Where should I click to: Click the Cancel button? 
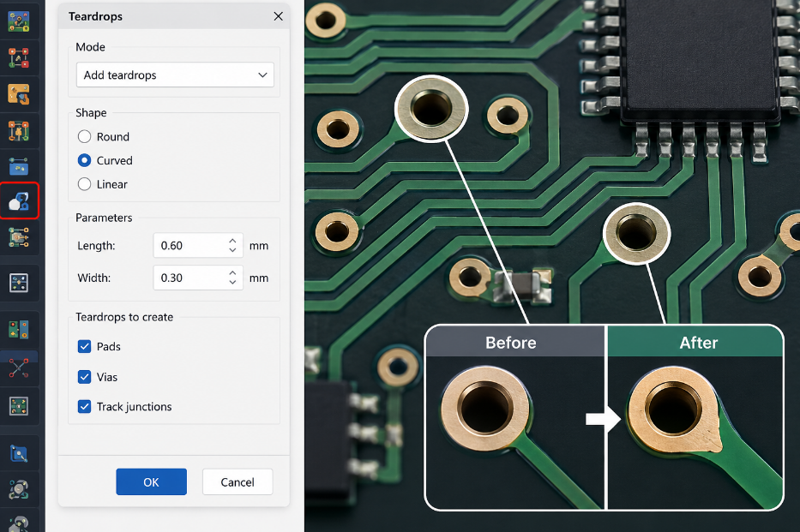238,482
